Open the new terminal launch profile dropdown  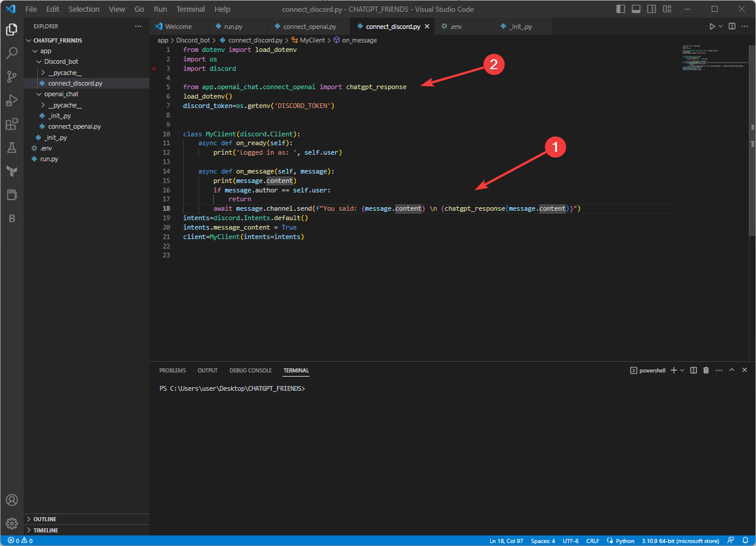[682, 370]
